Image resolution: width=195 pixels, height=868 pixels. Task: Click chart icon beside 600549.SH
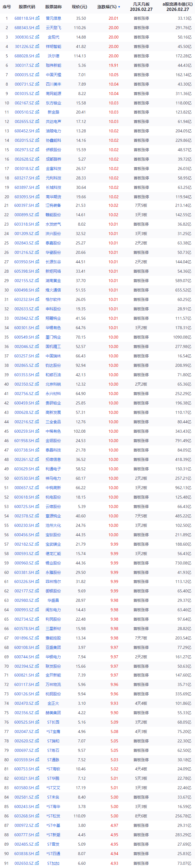tap(37, 337)
